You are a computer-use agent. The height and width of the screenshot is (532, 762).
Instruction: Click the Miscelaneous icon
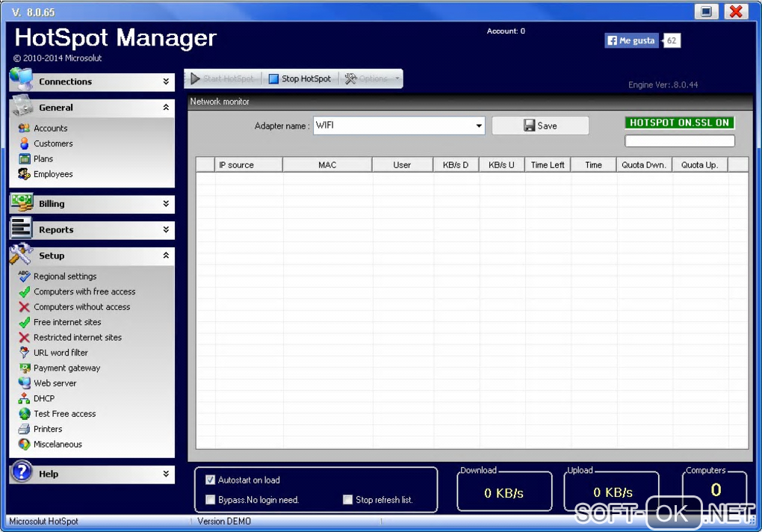pos(25,444)
